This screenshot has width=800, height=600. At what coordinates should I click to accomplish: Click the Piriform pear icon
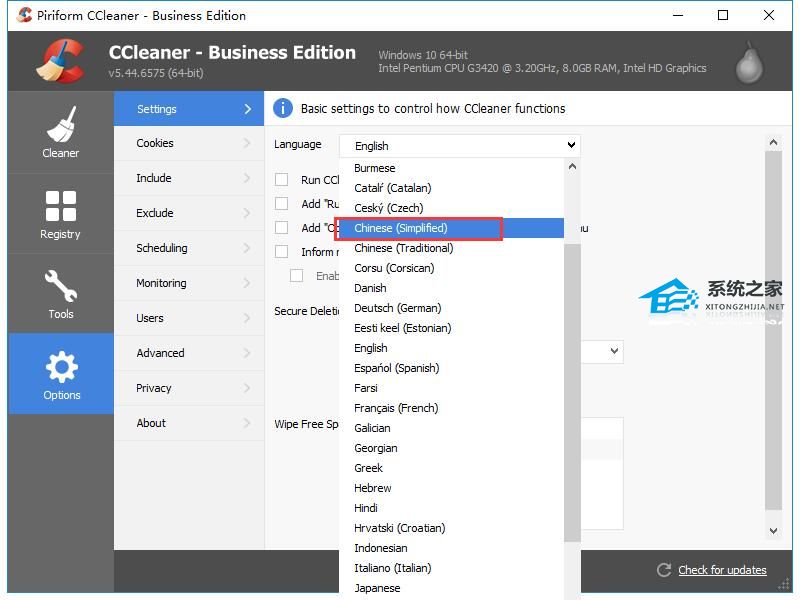[749, 62]
